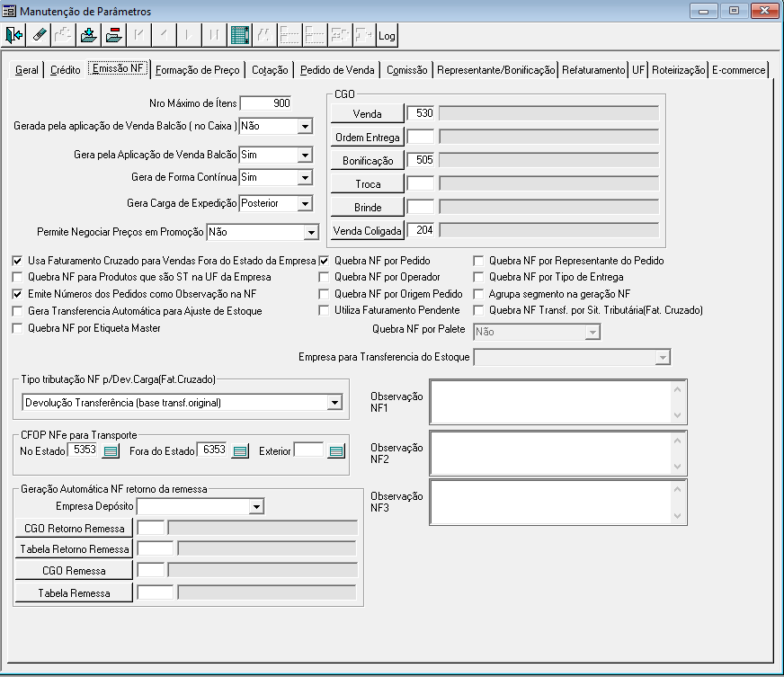Click the delete folder icon with red bar
The width and height of the screenshot is (784, 677).
coord(114,35)
